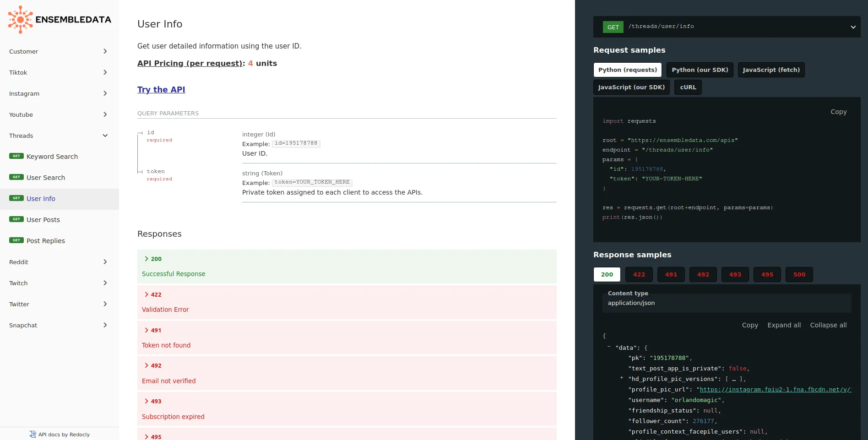This screenshot has width=868, height=440.
Task: Expand the Twitch sidebar section
Action: (60, 283)
